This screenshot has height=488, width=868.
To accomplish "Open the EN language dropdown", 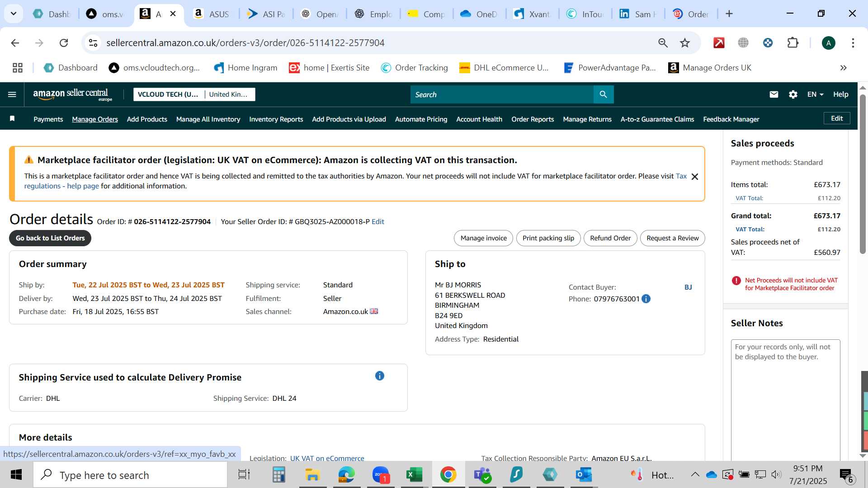I will [815, 94].
